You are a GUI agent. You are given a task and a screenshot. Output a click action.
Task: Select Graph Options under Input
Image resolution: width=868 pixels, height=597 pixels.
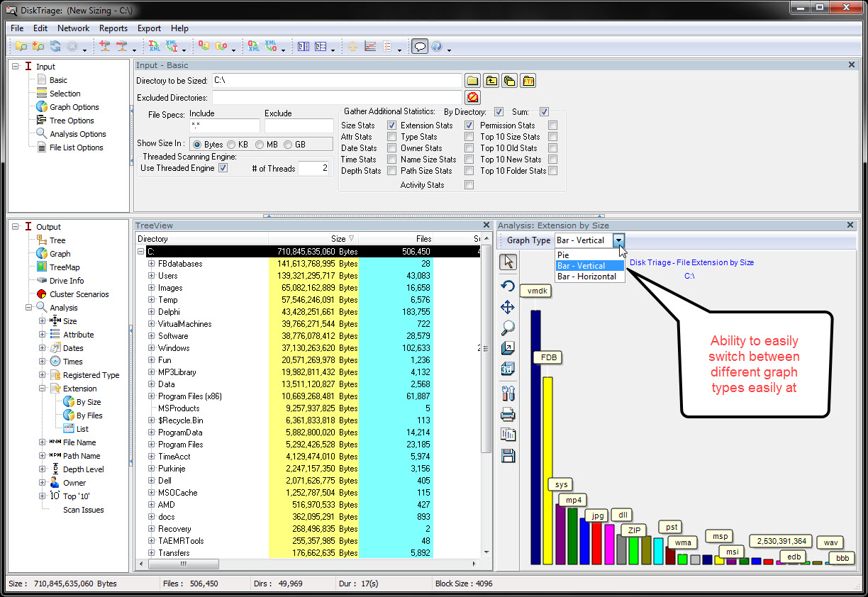click(74, 107)
